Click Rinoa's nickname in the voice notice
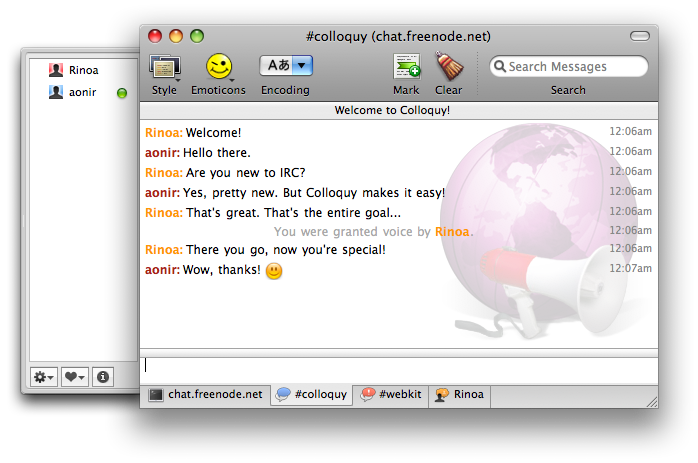 pos(452,232)
